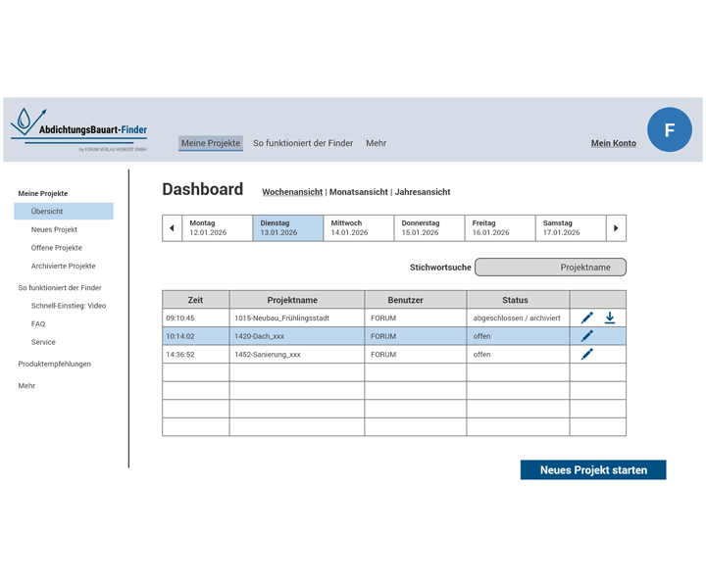Expand Mehr in the left sidebar
706x588 pixels.
coord(26,386)
